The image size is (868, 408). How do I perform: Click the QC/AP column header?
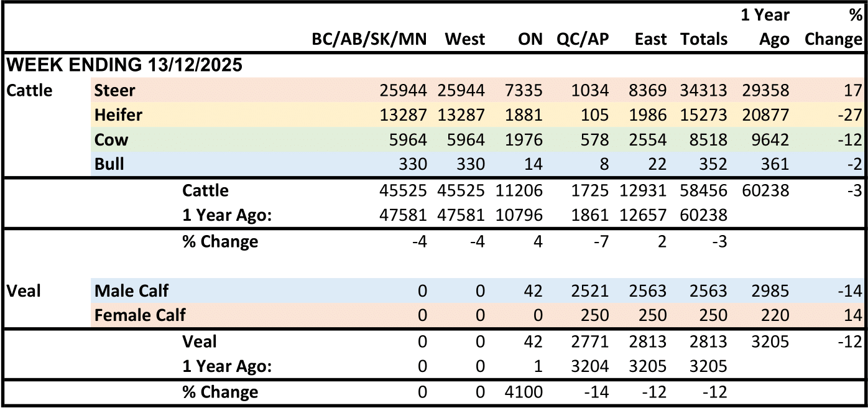point(583,39)
